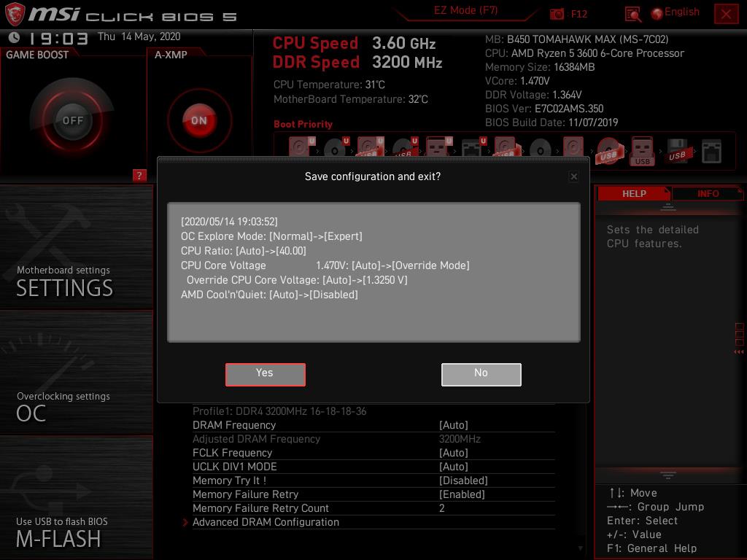Select the non-UEFI USB key boot icon
Viewport: 747px width, 560px height.
coord(642,151)
